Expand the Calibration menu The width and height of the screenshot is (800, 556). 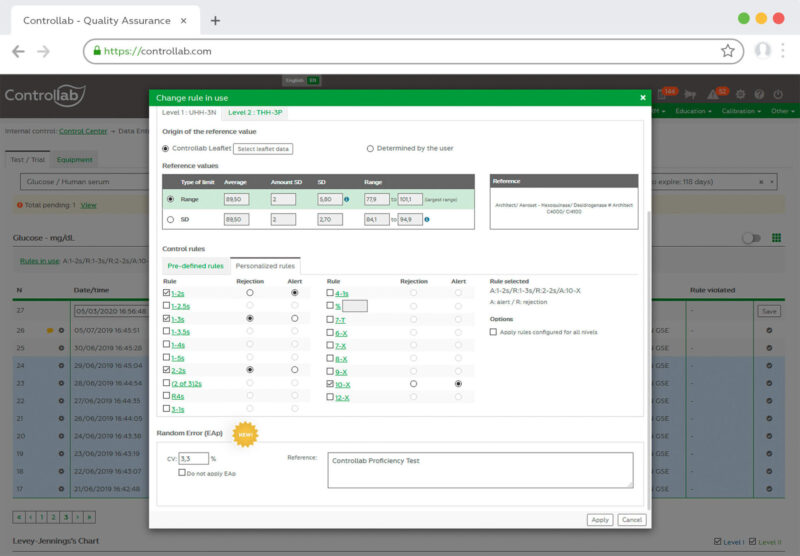[741, 111]
